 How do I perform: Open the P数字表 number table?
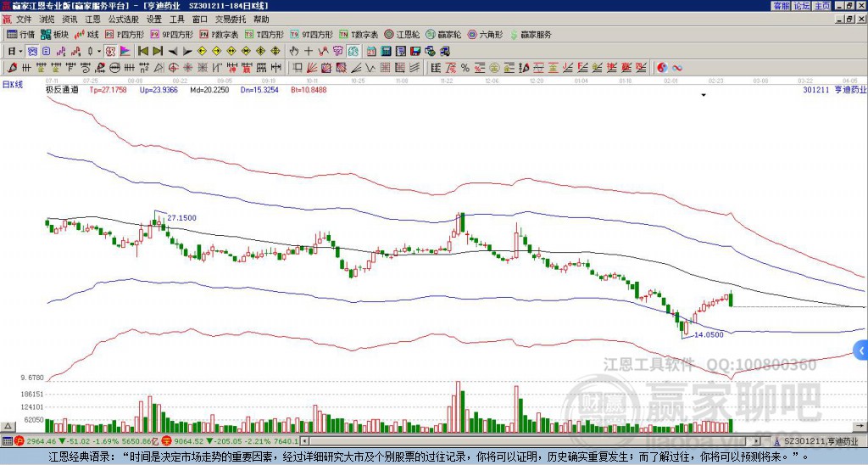coord(220,34)
